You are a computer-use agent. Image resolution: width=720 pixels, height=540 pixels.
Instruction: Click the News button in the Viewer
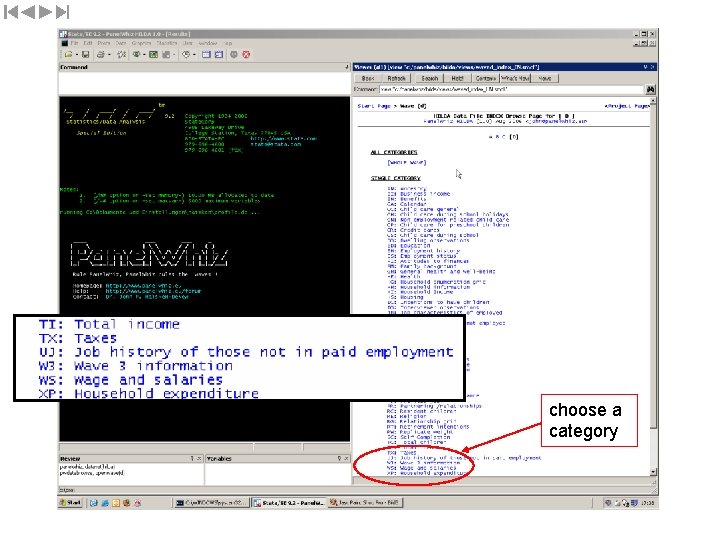coord(545,79)
